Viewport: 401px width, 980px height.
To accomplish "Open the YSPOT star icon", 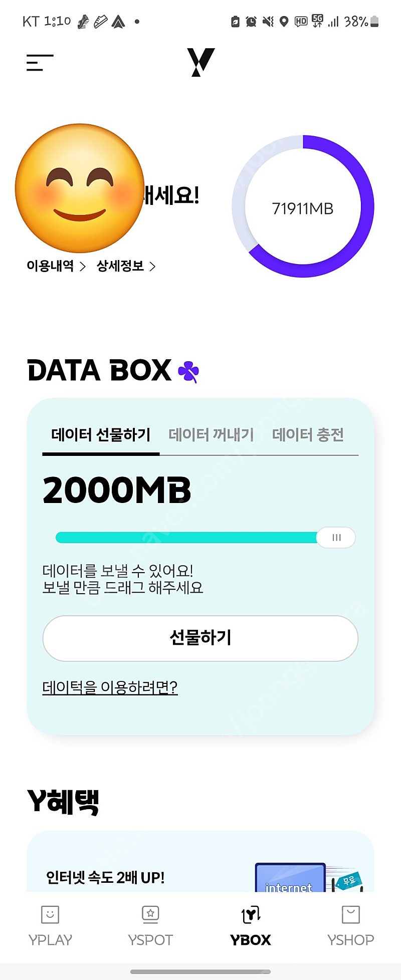I will coord(150,914).
